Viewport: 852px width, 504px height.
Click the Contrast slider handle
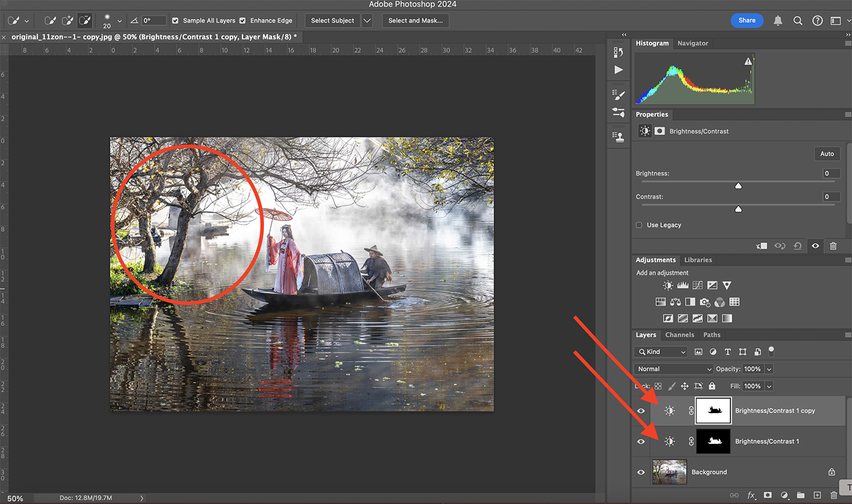tap(738, 209)
